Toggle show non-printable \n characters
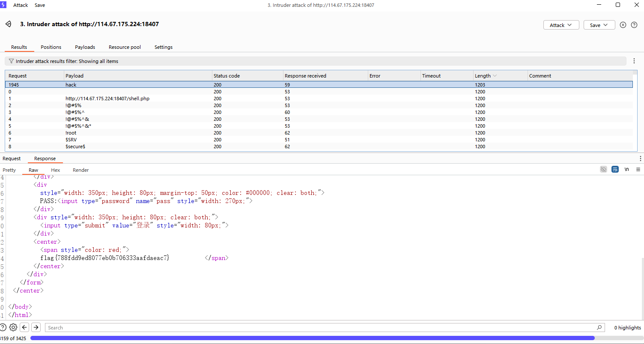Viewport: 644px width, 344px height. [626, 170]
